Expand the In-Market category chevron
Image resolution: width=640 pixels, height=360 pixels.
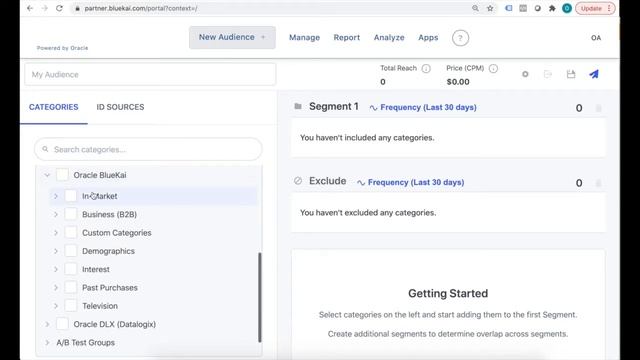tap(56, 196)
